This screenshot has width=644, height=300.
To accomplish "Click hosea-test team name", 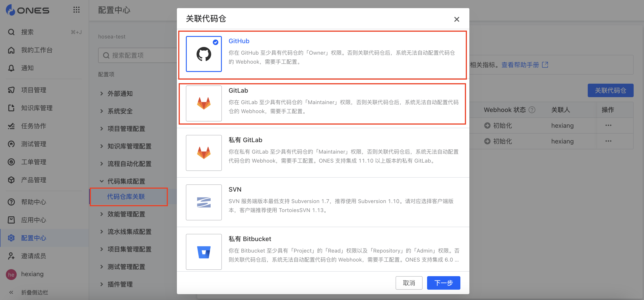I will [112, 36].
